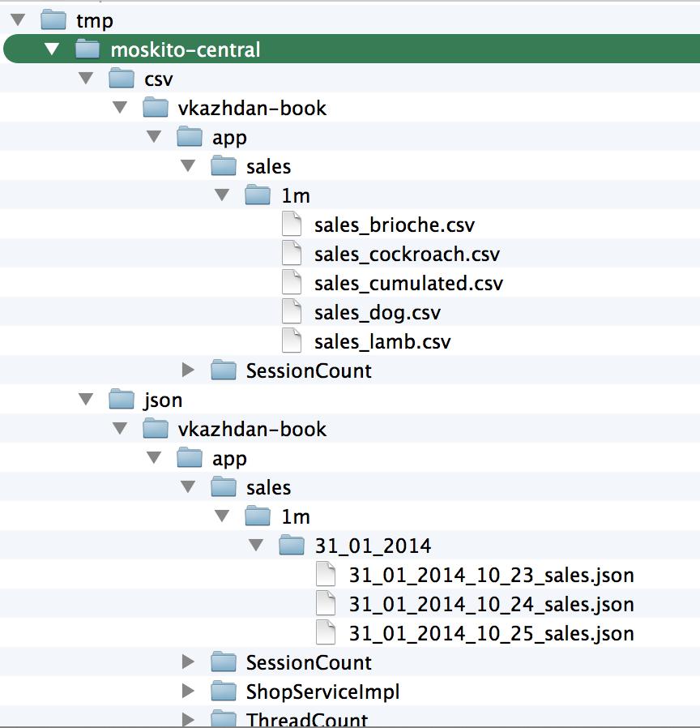Collapse the 31_01_2014 folder
The image size is (700, 728).
[x=256, y=545]
